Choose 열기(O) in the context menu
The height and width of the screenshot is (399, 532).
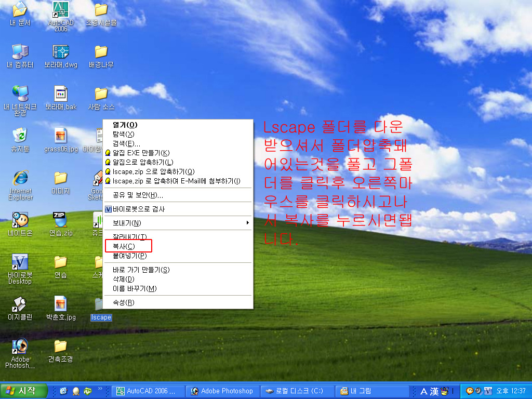pyautogui.click(x=178, y=125)
